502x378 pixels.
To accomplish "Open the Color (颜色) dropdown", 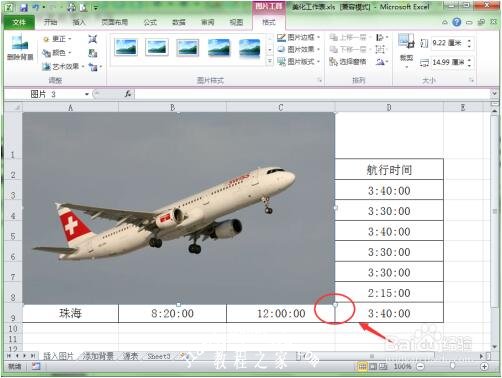I will pyautogui.click(x=58, y=53).
